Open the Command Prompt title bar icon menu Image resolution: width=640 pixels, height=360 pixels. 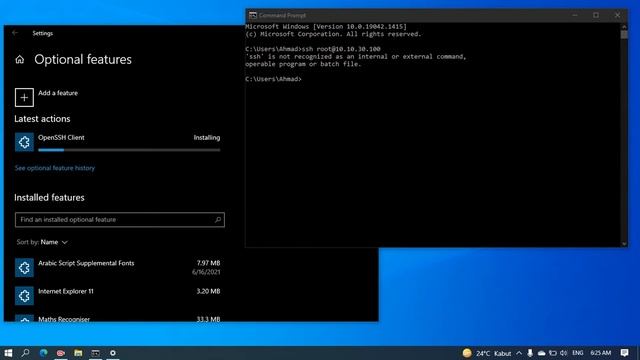point(253,16)
